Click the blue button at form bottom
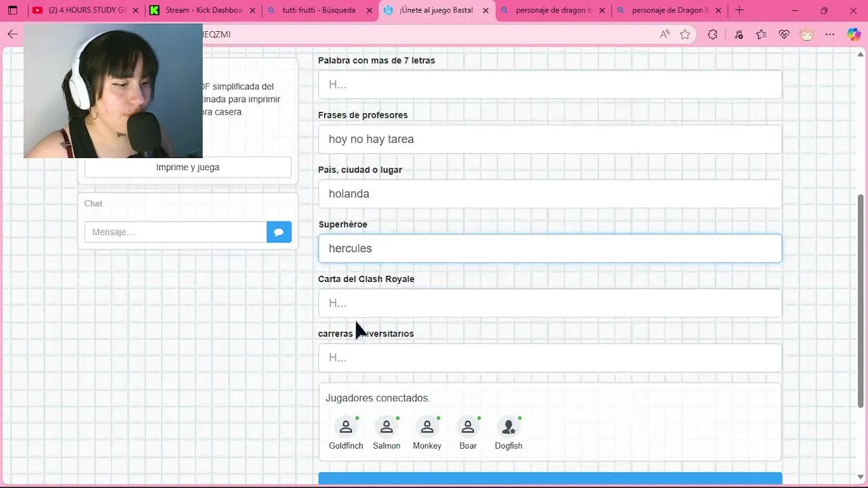Viewport: 868px width, 488px height. (550, 479)
